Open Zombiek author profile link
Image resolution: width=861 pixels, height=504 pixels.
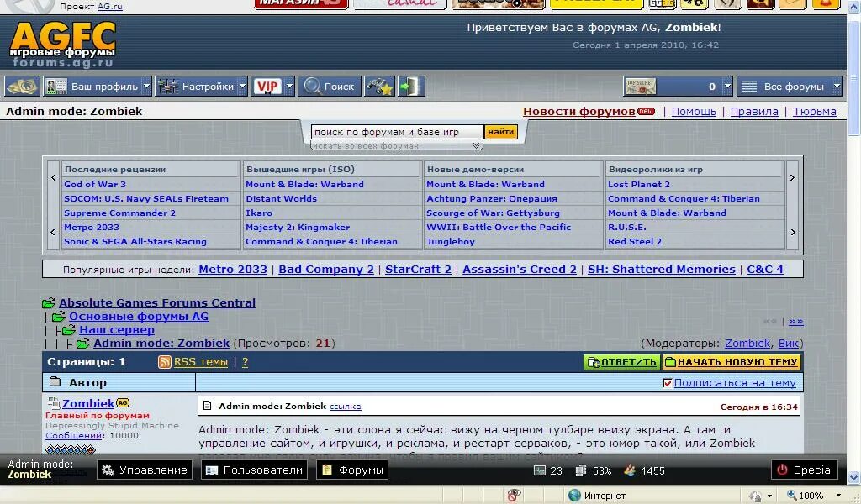click(87, 404)
